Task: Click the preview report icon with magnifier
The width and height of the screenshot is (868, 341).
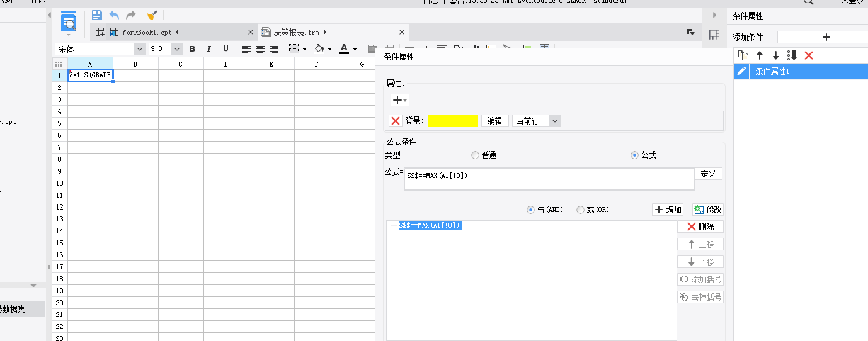Action: pyautogui.click(x=68, y=21)
